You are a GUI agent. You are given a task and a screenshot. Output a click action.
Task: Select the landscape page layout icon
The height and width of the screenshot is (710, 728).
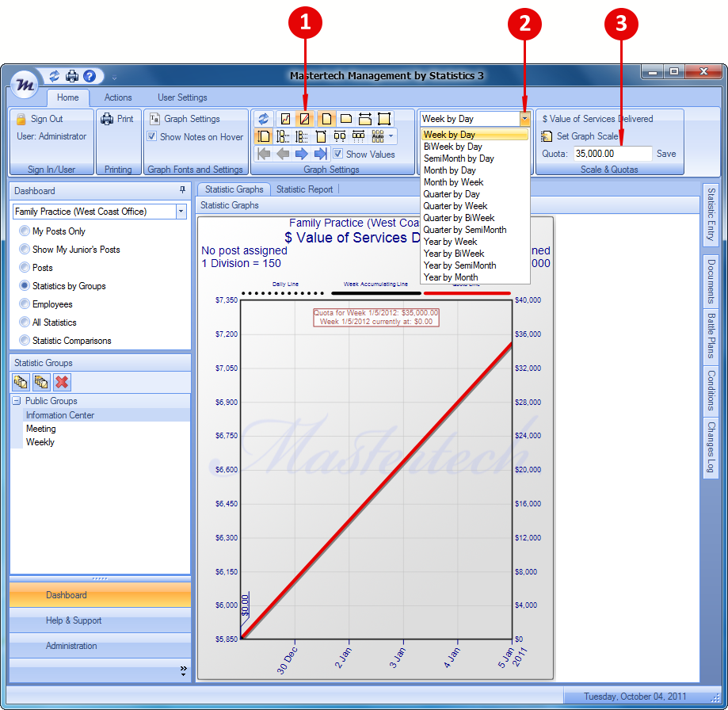(x=346, y=118)
